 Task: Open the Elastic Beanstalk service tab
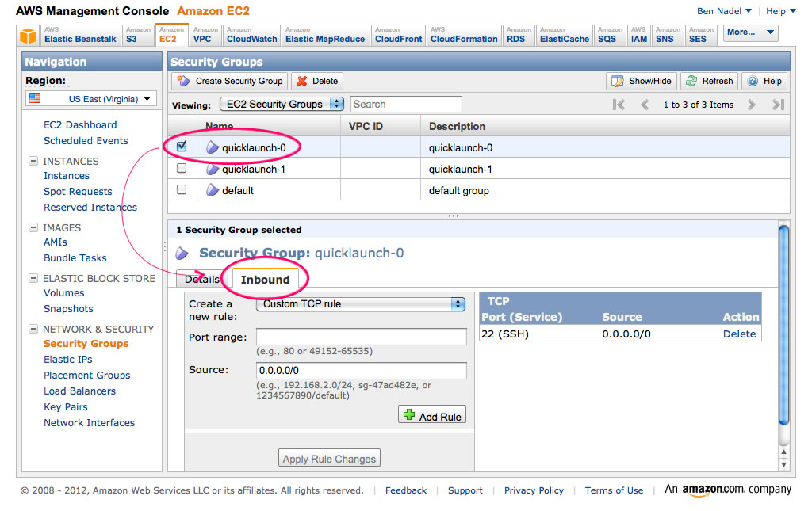tap(80, 35)
